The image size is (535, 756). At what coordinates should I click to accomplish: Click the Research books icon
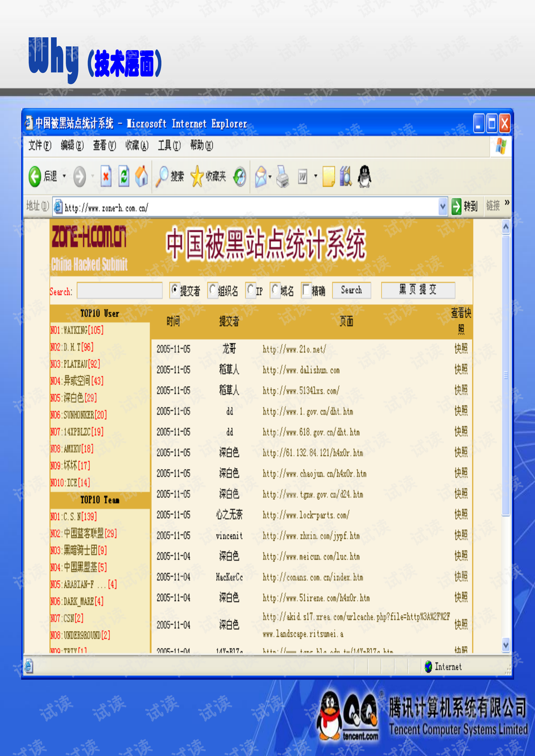(x=346, y=177)
